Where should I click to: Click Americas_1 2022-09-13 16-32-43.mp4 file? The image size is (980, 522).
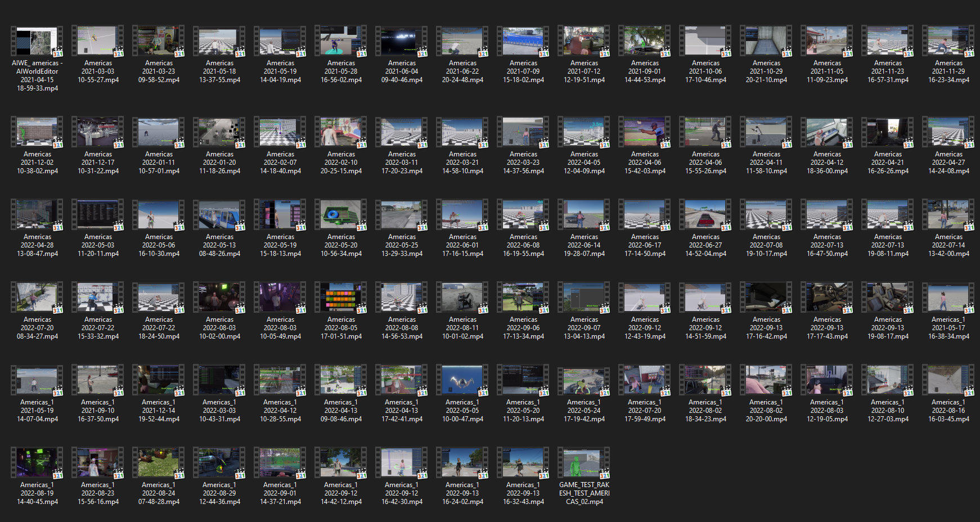pos(523,476)
